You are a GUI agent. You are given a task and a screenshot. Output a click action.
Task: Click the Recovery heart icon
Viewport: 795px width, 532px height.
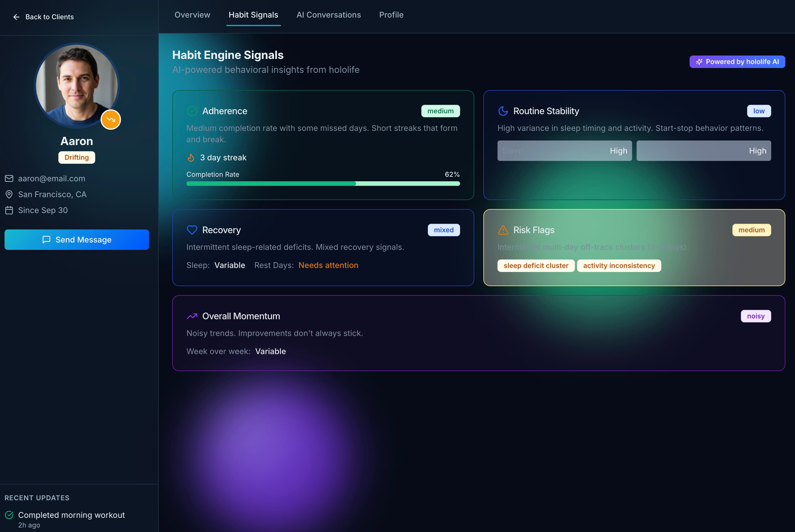coord(192,230)
